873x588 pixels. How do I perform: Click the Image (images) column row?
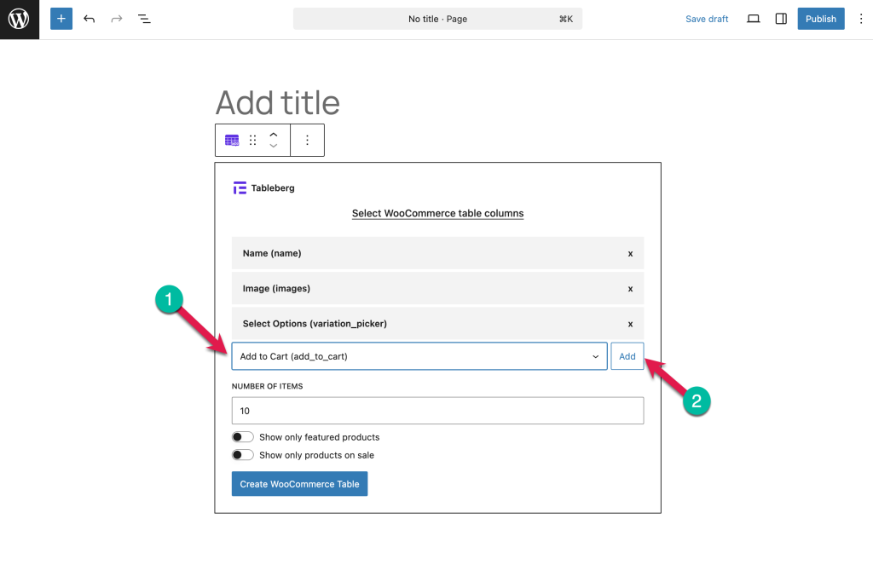[x=437, y=288]
